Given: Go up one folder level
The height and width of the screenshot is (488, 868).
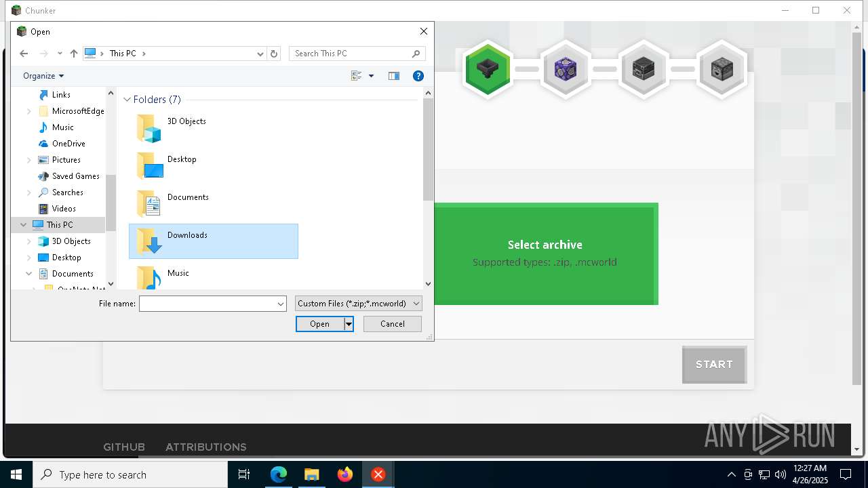Looking at the screenshot, I should pyautogui.click(x=74, y=54).
